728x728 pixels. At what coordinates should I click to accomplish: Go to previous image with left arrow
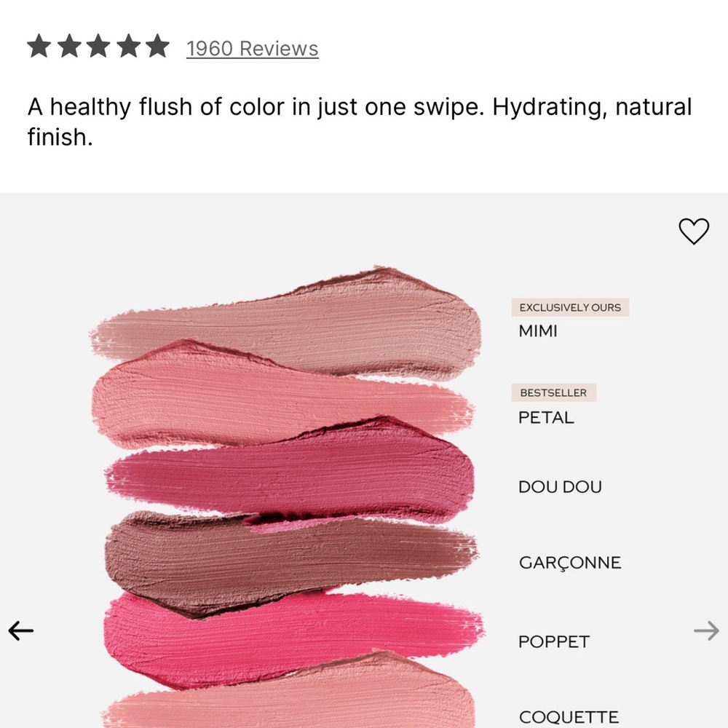coord(21,630)
